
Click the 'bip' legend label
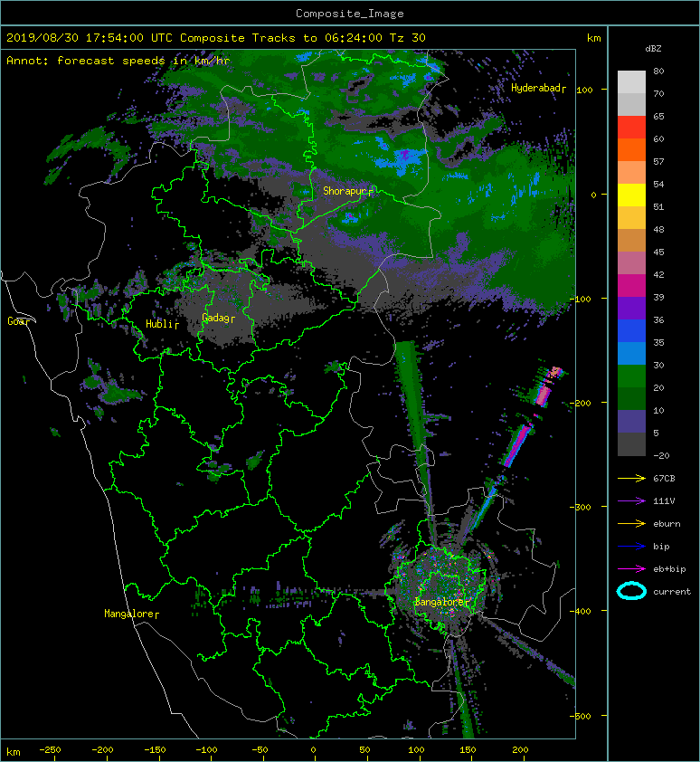click(x=661, y=547)
